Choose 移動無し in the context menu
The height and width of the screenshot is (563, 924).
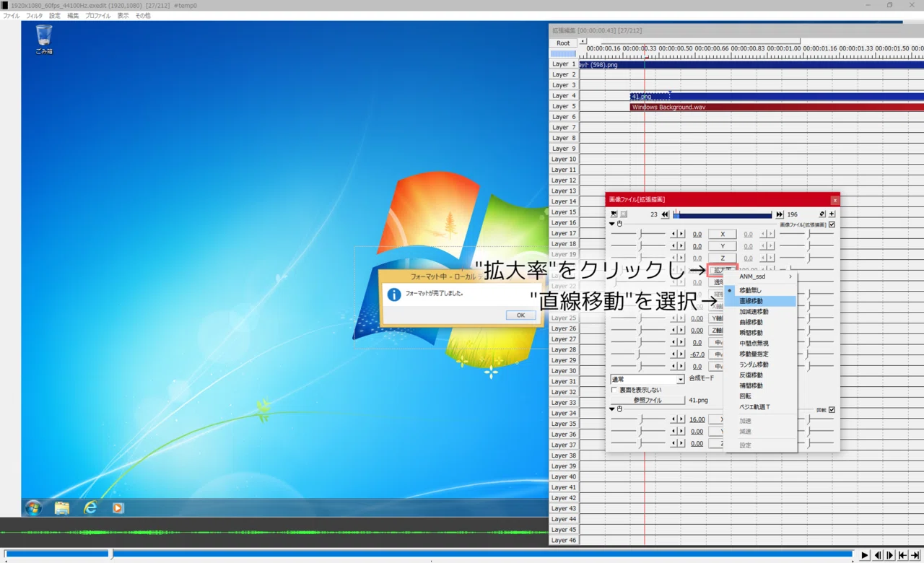[760, 290]
